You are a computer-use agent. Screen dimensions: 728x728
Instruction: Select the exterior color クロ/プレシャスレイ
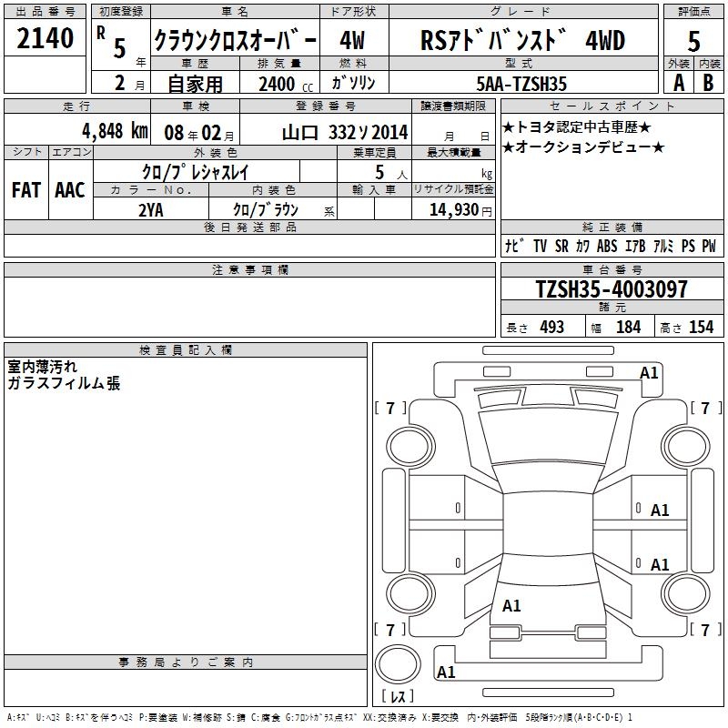click(196, 172)
